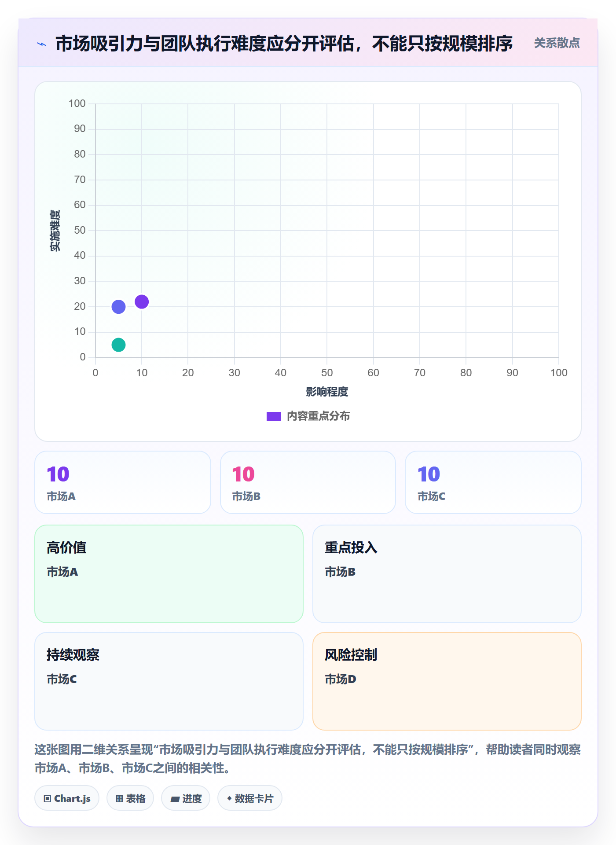Open the 高价值 quadrant card
This screenshot has height=845, width=616.
click(x=169, y=574)
